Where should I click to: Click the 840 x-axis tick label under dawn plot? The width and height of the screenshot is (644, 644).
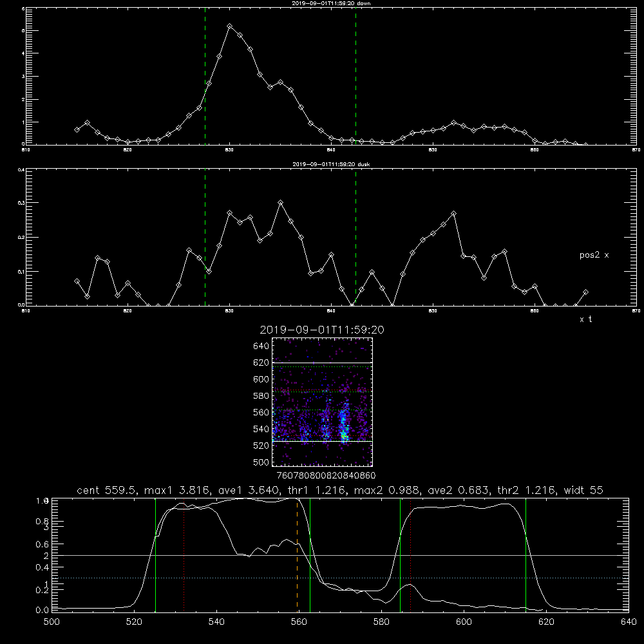click(x=331, y=150)
